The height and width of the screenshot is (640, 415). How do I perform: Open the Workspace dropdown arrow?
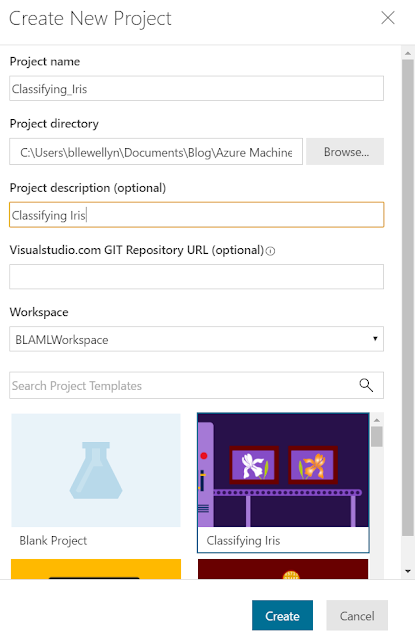click(375, 338)
